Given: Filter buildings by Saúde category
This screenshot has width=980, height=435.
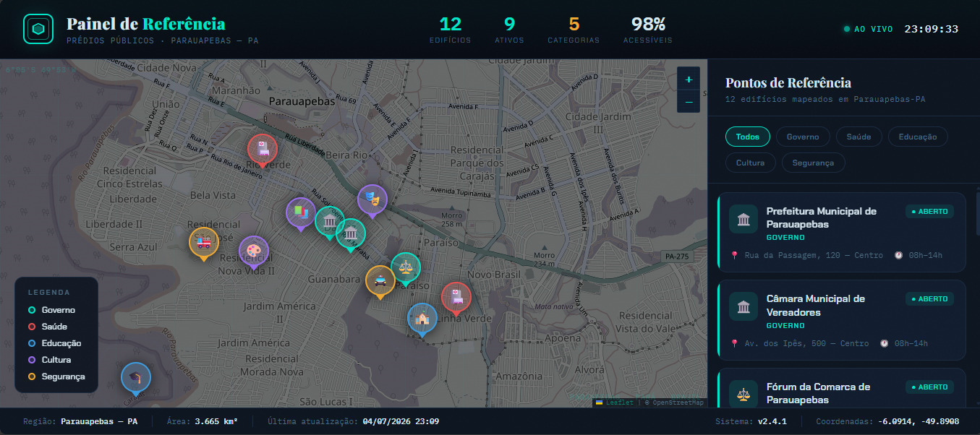Looking at the screenshot, I should [x=859, y=137].
